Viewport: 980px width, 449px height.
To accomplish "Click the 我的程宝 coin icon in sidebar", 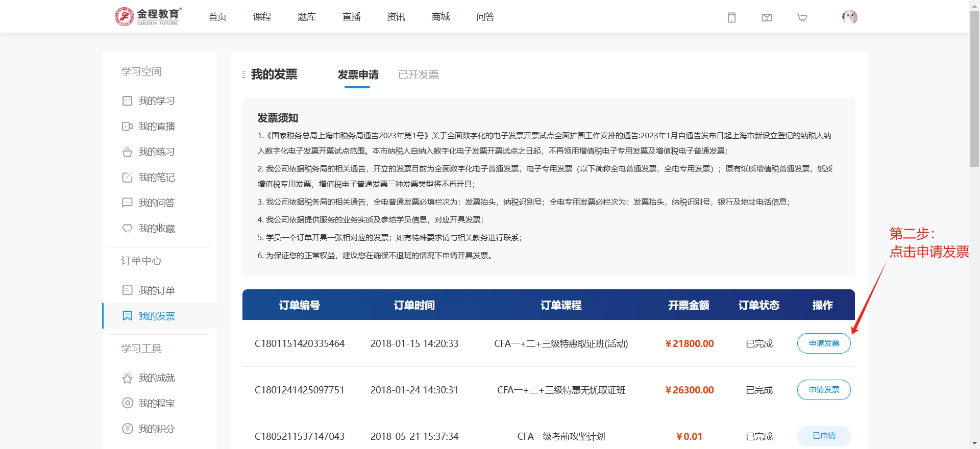I will tap(127, 403).
